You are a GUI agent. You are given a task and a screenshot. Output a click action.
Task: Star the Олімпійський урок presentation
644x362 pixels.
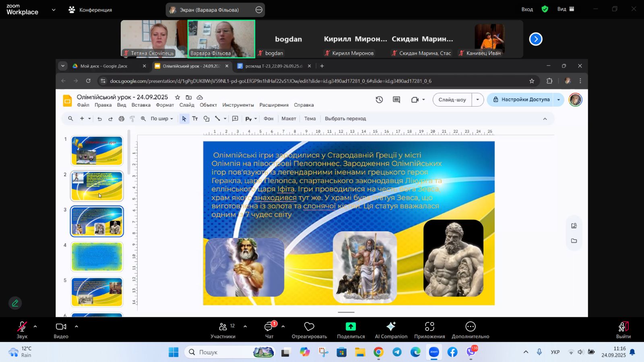click(x=177, y=97)
